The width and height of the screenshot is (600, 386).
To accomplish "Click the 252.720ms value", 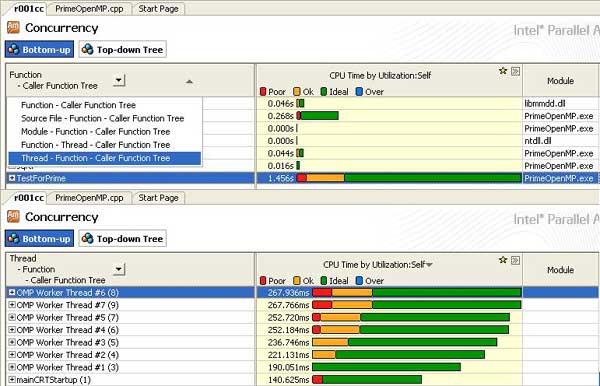I will point(289,318).
